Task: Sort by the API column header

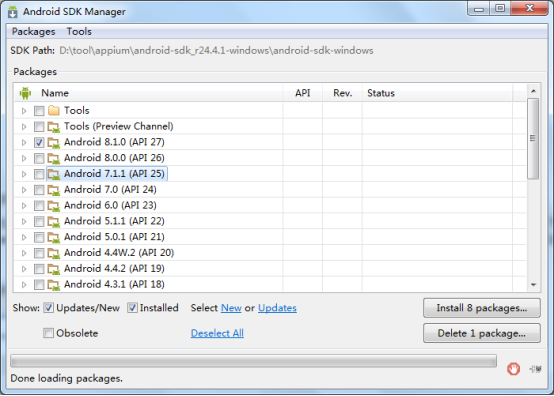Action: coord(302,93)
